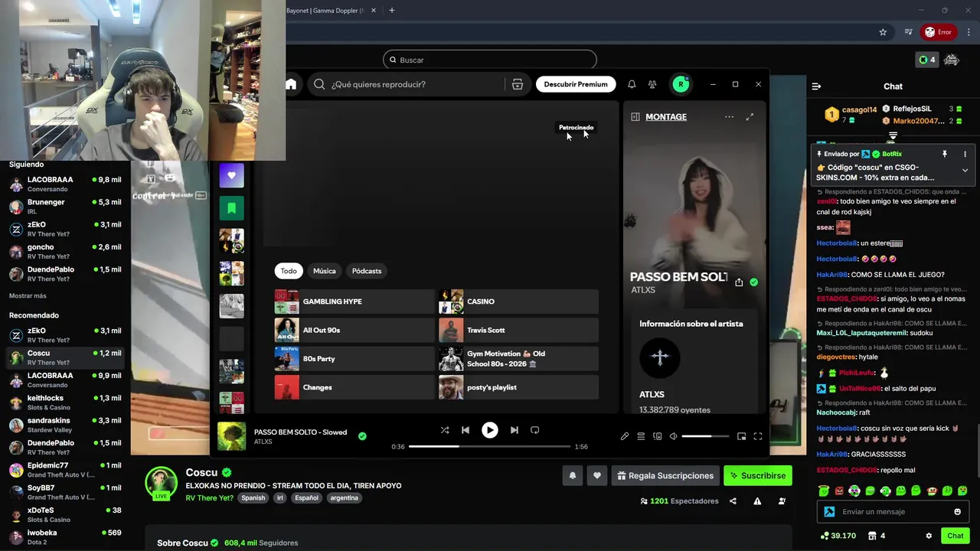Skip to next track in Spotify

[x=514, y=430]
